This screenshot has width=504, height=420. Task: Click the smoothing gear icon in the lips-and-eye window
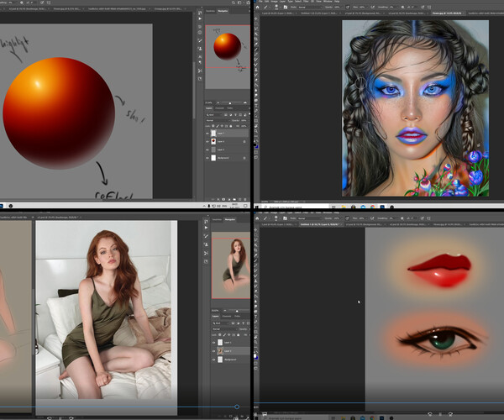click(x=402, y=218)
